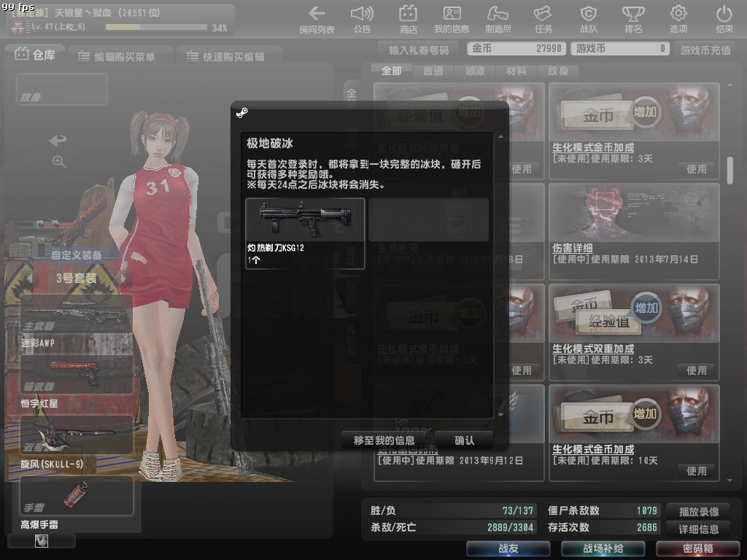Switch to previous loadout set arrow
Image resolution: width=747 pixels, height=560 pixels.
click(30, 278)
